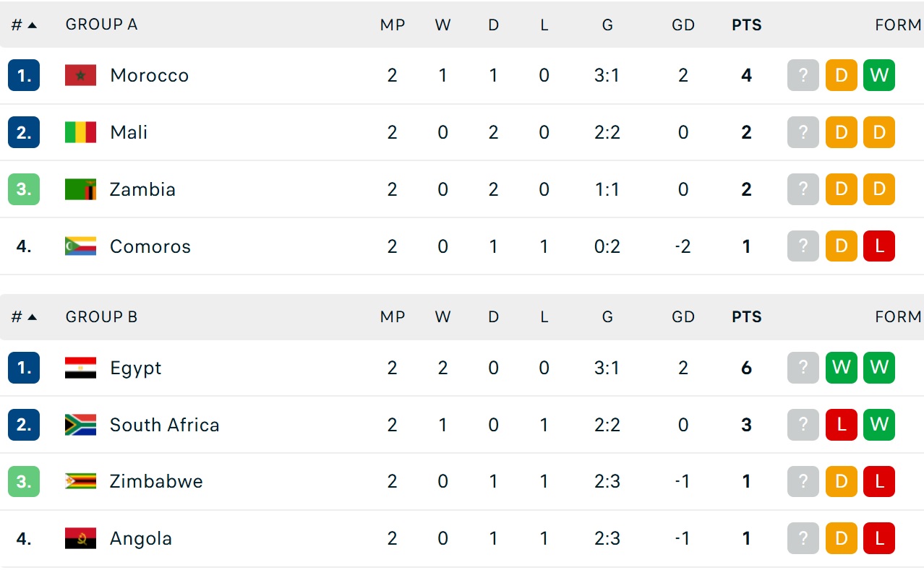
Task: Click Morocco's green W form badge
Action: point(878,75)
